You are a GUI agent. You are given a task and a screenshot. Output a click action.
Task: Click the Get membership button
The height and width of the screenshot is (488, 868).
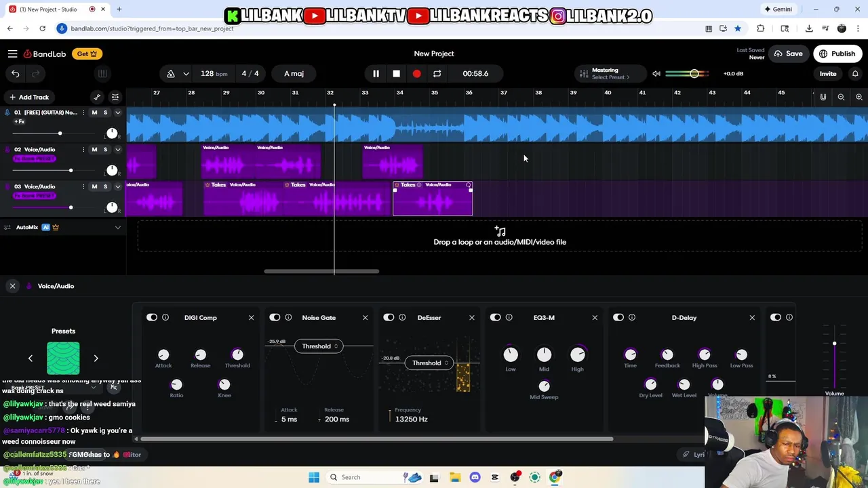click(86, 54)
